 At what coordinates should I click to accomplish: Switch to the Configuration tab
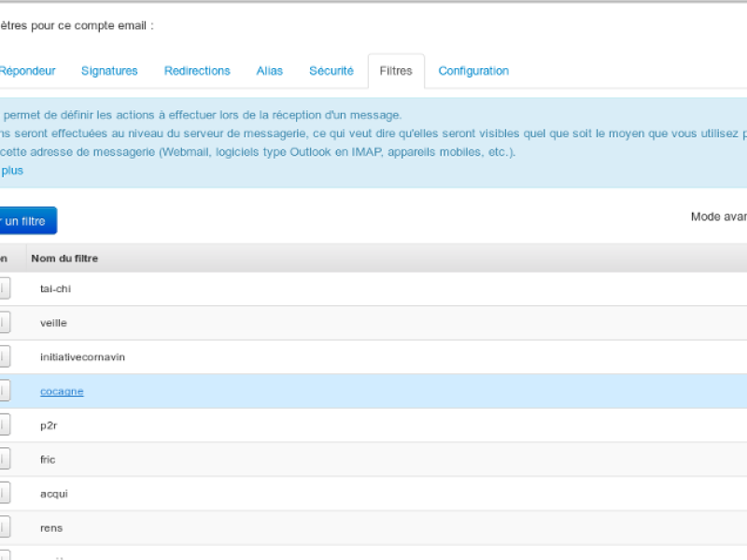point(473,71)
